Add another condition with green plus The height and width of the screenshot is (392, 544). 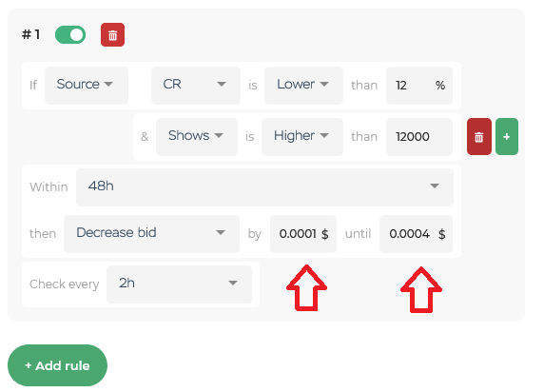507,136
